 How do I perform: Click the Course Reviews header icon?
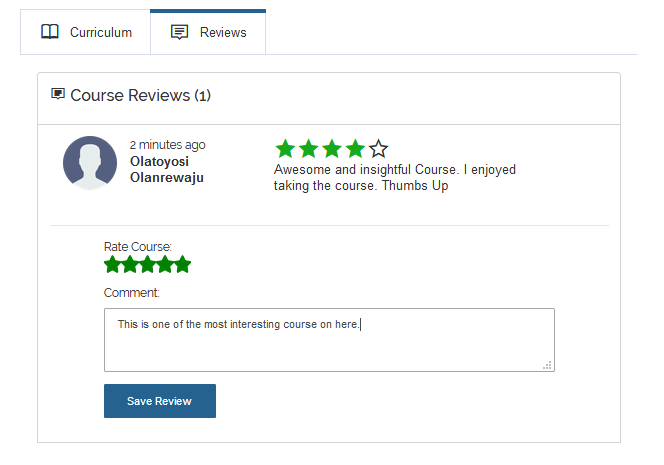(x=58, y=94)
